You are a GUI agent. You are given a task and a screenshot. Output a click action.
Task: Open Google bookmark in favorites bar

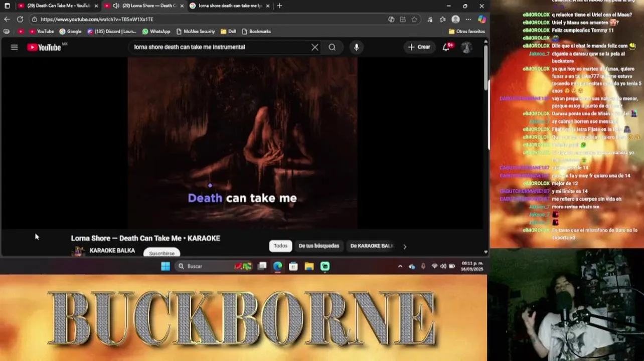pos(70,31)
